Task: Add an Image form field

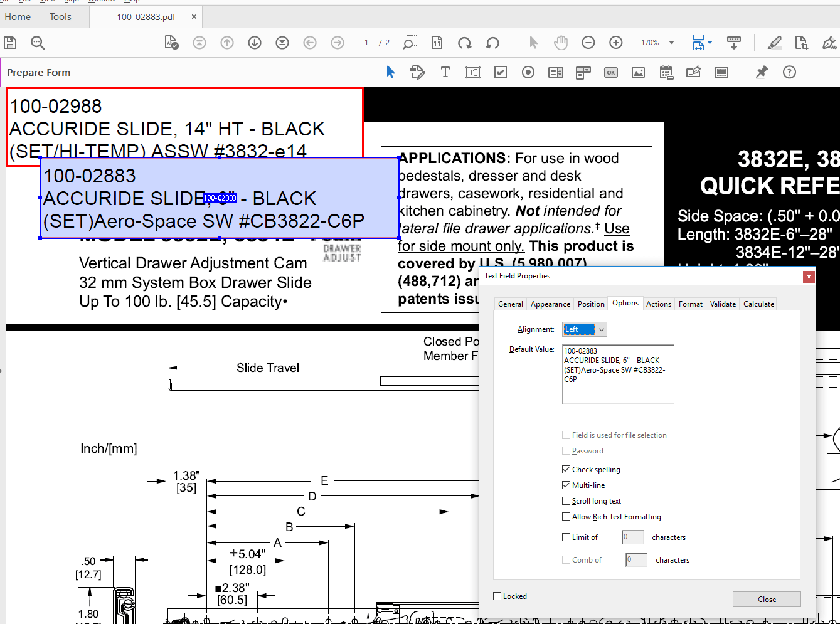Action: click(x=638, y=72)
